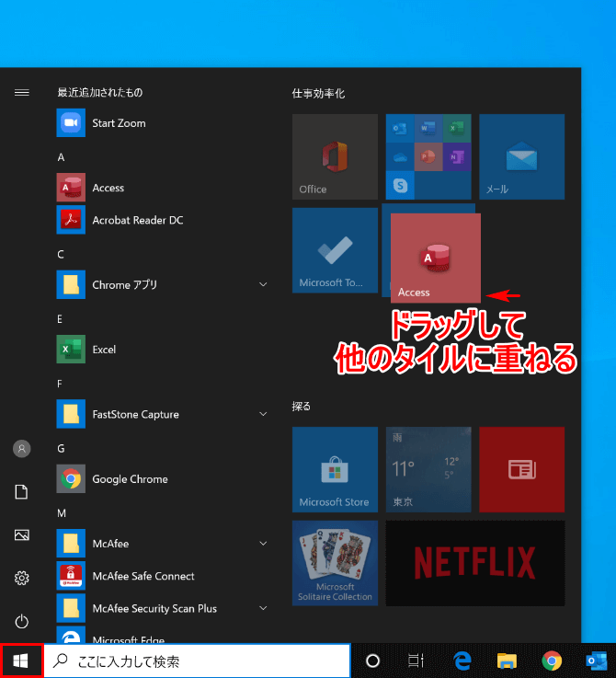The image size is (616, 678).
Task: Open the 東京 weather tile
Action: pos(428,469)
